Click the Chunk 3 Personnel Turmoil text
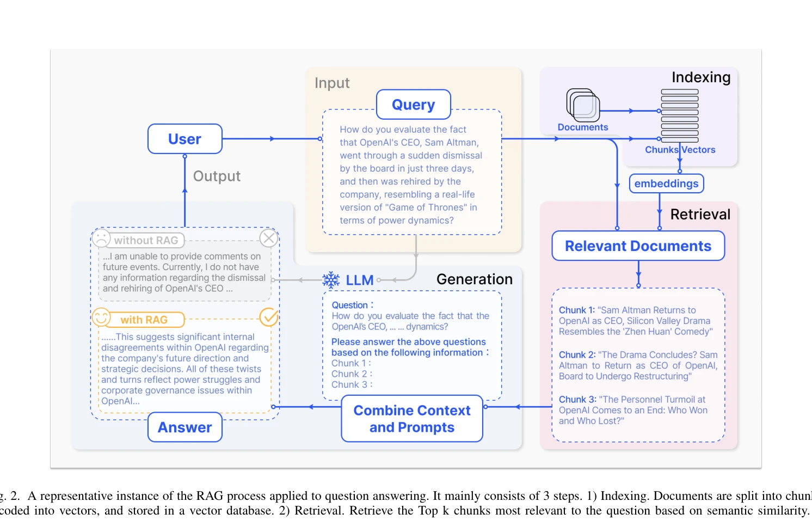This screenshot has height=520, width=812. click(x=633, y=410)
